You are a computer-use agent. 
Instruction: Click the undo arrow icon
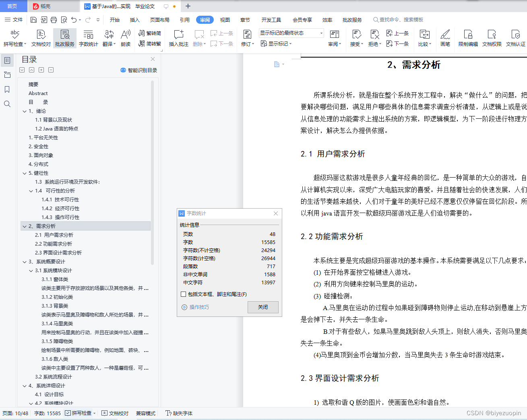coord(74,20)
